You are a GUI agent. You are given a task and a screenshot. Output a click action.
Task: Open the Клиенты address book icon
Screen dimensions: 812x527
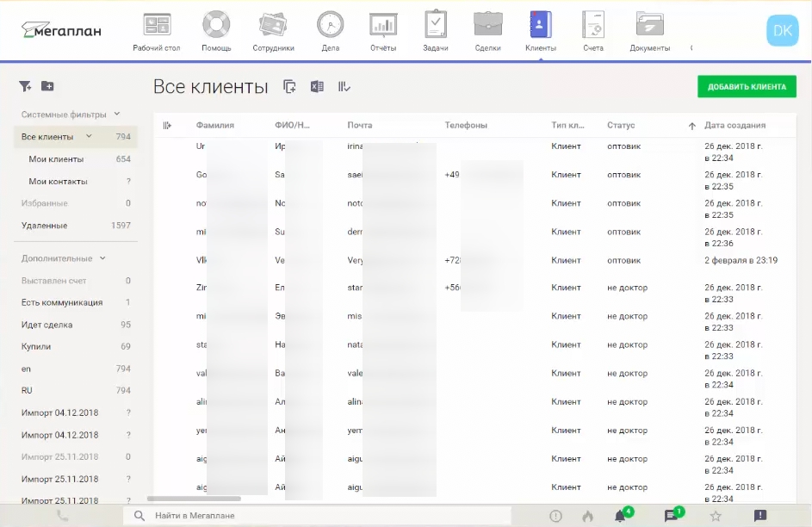pyautogui.click(x=541, y=24)
